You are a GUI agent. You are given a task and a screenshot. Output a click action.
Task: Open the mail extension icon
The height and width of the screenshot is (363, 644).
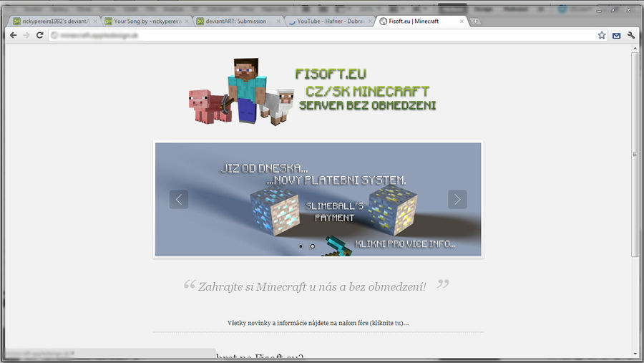pos(617,36)
